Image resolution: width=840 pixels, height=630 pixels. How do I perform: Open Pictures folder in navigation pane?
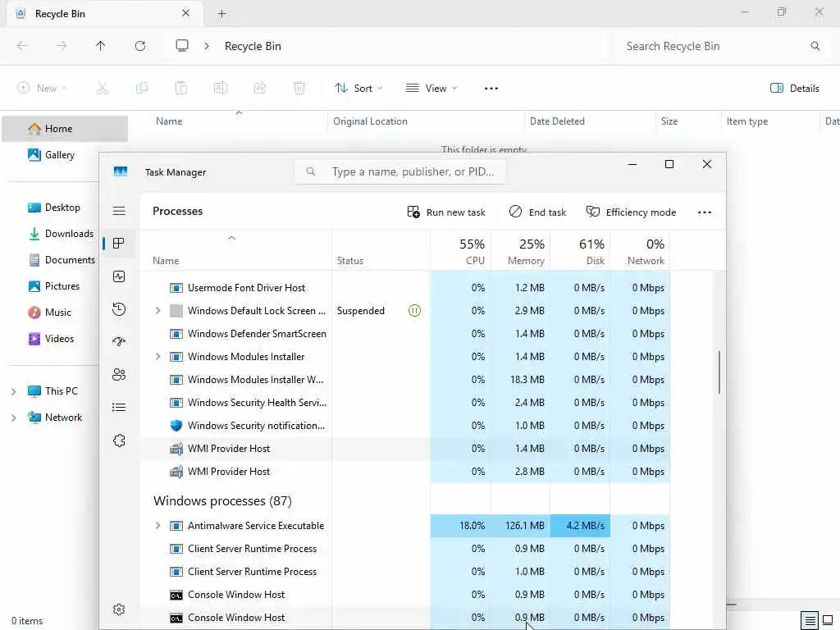[54, 286]
